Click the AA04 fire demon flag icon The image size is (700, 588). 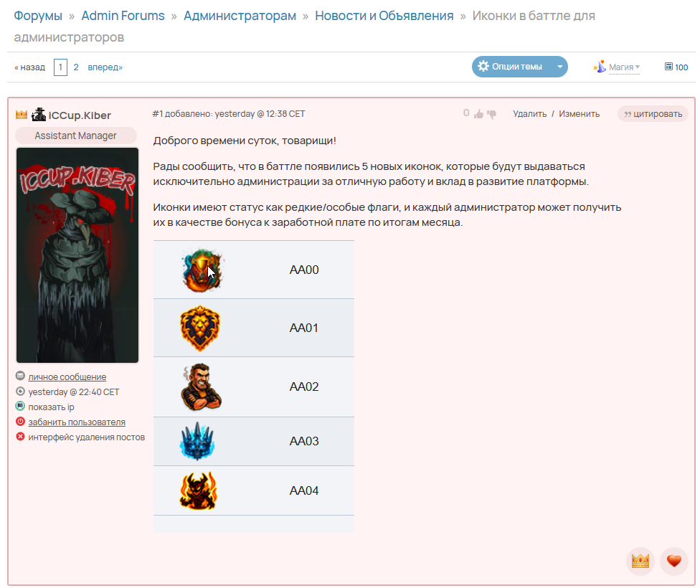(198, 490)
